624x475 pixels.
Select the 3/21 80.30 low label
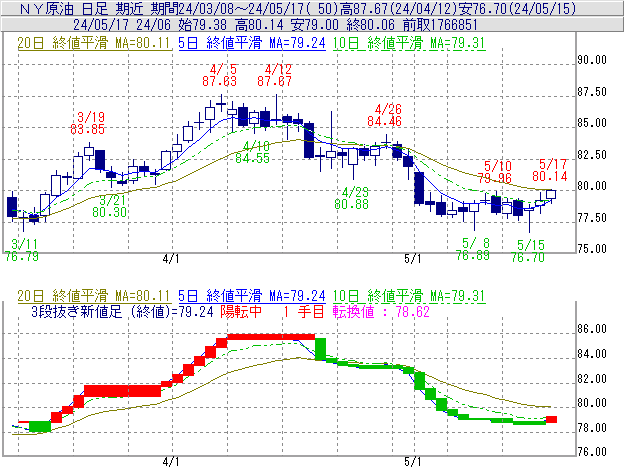click(x=109, y=206)
